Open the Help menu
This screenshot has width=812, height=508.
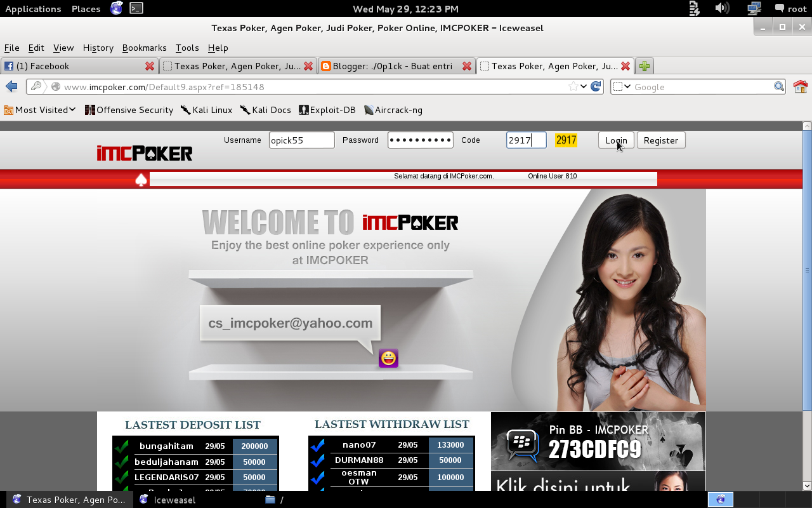click(218, 48)
